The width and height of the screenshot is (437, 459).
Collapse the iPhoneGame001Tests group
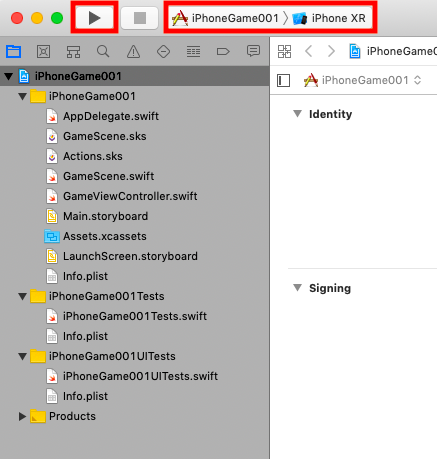[x=22, y=296]
